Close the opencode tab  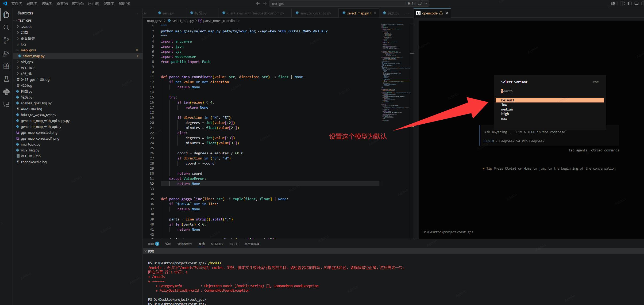coord(447,13)
